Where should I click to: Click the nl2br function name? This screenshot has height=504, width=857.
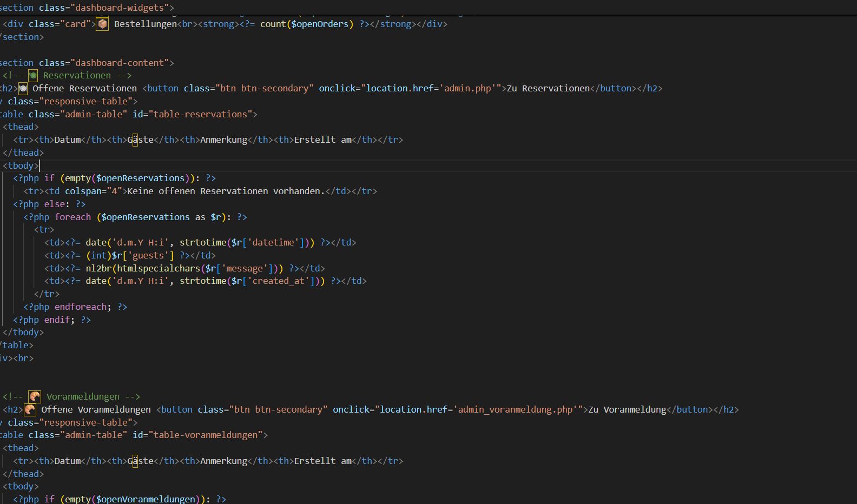click(x=98, y=269)
